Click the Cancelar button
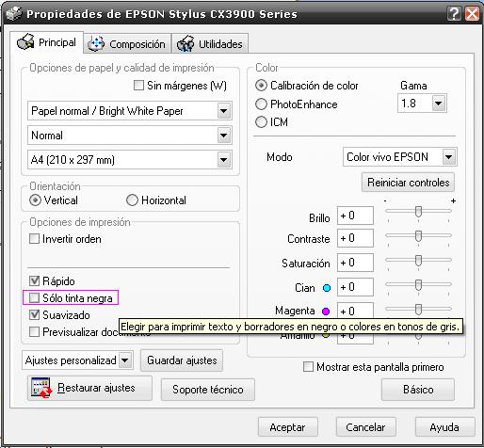The height and width of the screenshot is (448, 484). coord(365,426)
